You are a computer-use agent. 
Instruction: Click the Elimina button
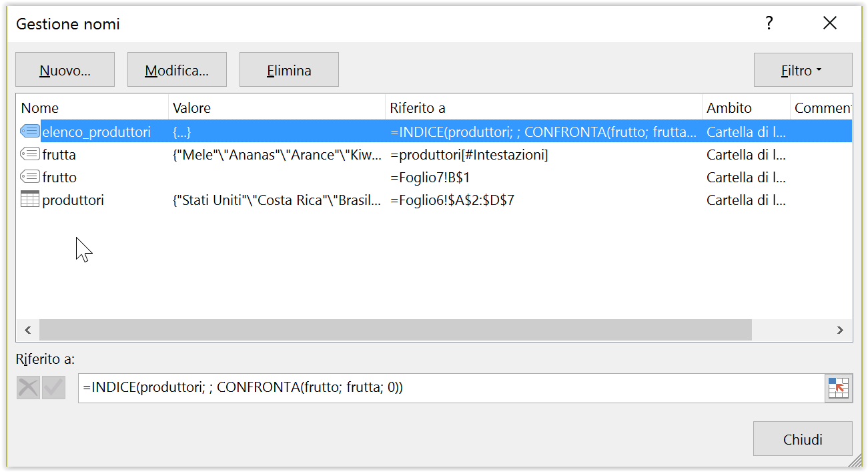[x=289, y=70]
